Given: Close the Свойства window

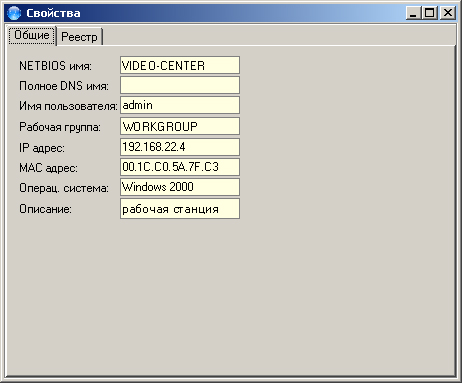Looking at the screenshot, I should coord(448,13).
